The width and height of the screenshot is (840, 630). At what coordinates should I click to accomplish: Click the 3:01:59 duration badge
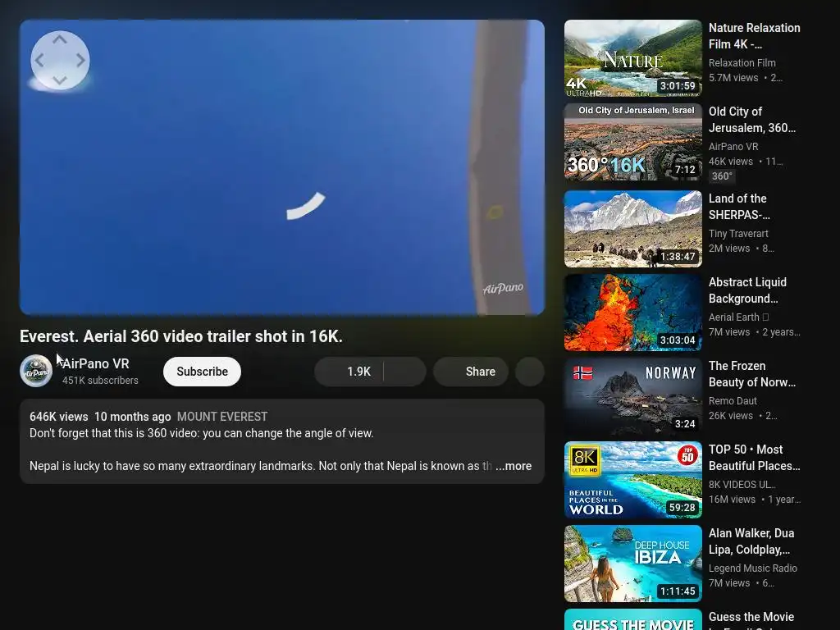click(678, 85)
